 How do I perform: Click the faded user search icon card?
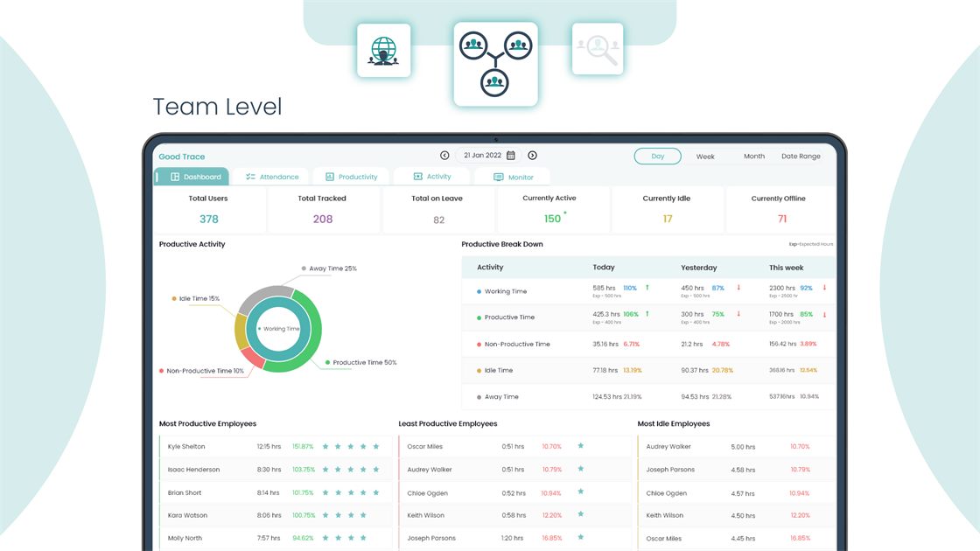tap(598, 49)
